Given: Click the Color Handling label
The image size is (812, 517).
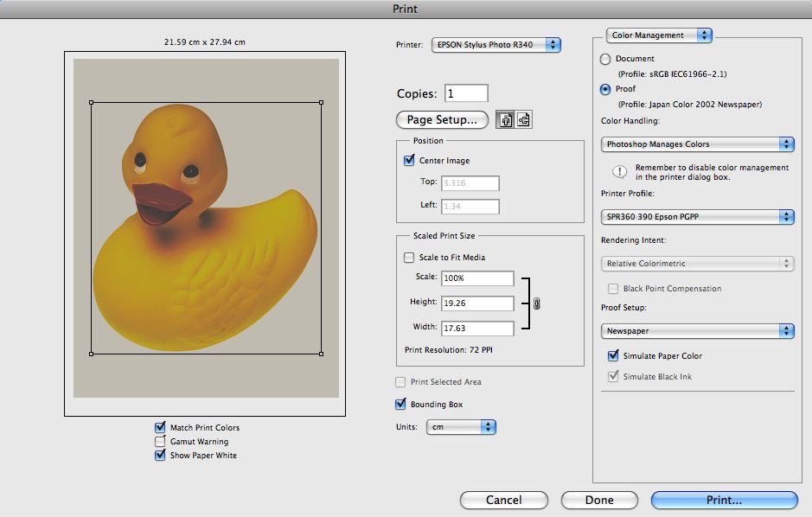Looking at the screenshot, I should coord(630,120).
